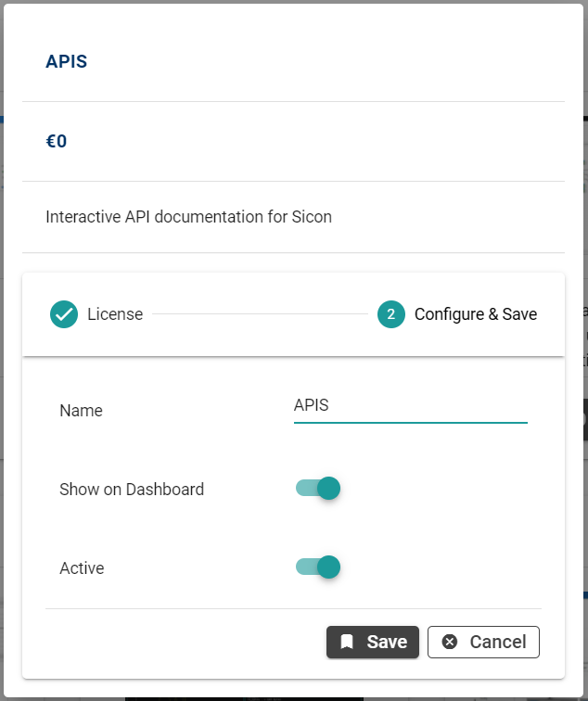Click the teal knob of Active switch
Image resolution: width=588 pixels, height=701 pixels.
328,567
